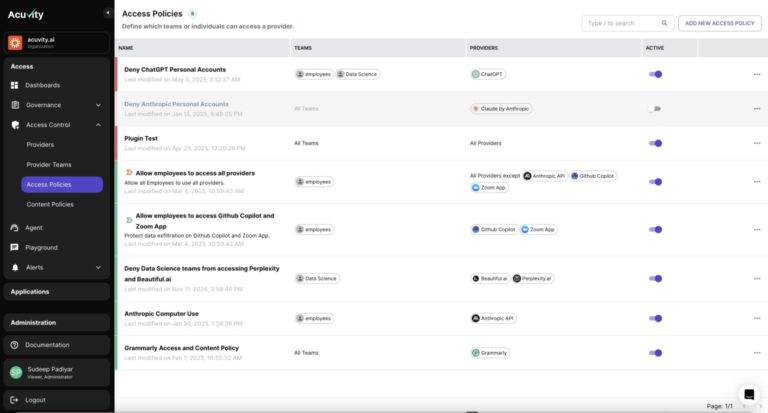Select Providers in the sidebar

pos(40,145)
